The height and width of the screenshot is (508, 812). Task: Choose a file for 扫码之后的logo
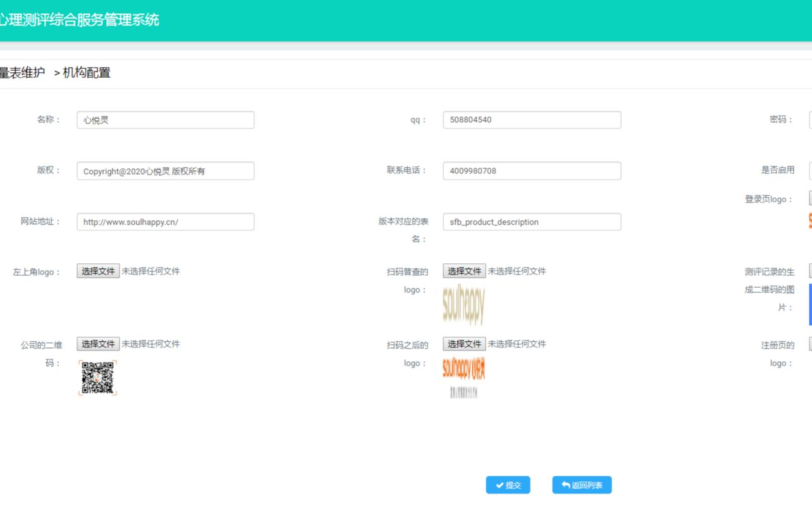click(464, 344)
